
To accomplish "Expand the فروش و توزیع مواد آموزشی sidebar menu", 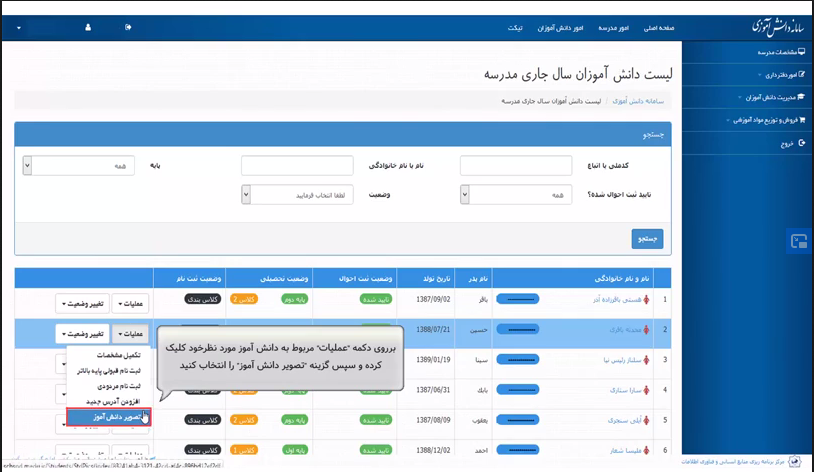I will coord(765,120).
